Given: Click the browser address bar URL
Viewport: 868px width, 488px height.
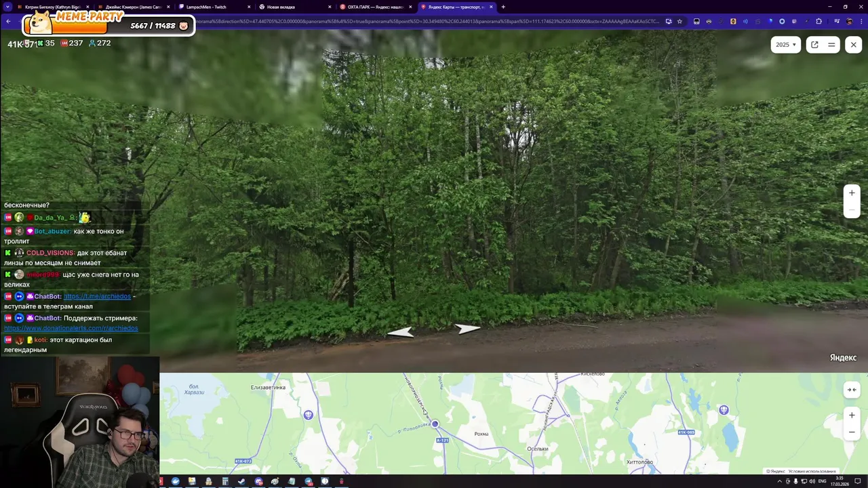Looking at the screenshot, I should pos(427,21).
